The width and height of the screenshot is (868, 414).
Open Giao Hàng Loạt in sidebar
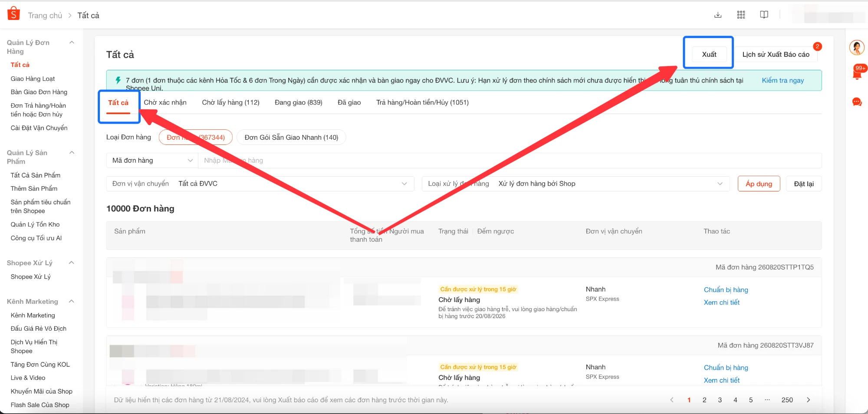click(33, 79)
